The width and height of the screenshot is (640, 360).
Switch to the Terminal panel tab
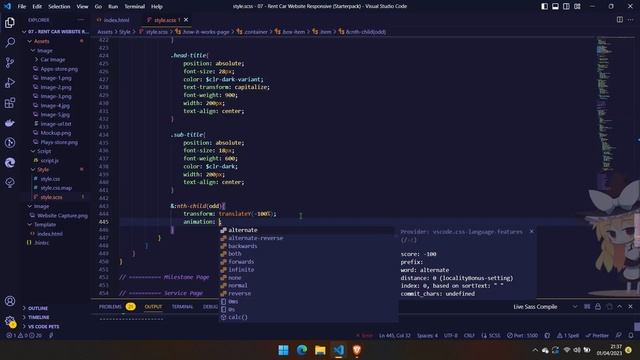(182, 307)
